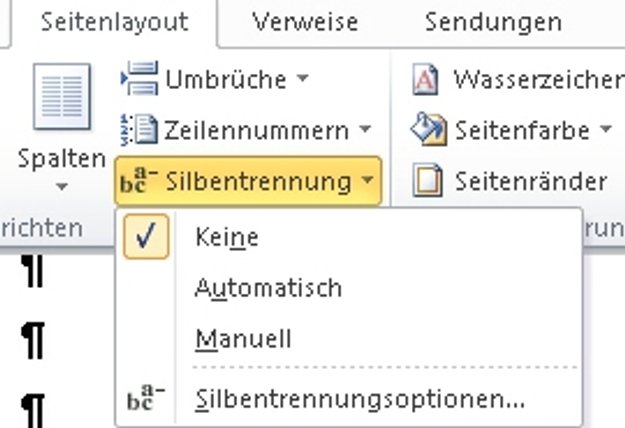625x428 pixels.
Task: Click the Seitenlayout tab
Action: pos(114,22)
